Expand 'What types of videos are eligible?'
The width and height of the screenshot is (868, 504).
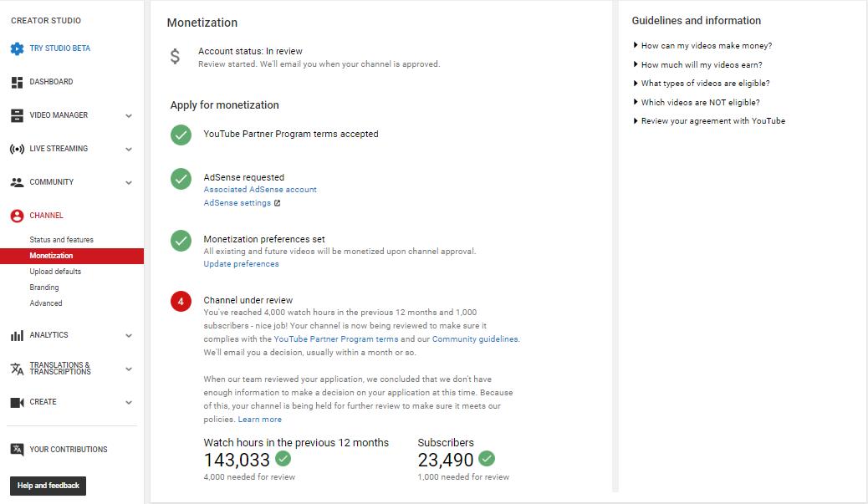(702, 84)
